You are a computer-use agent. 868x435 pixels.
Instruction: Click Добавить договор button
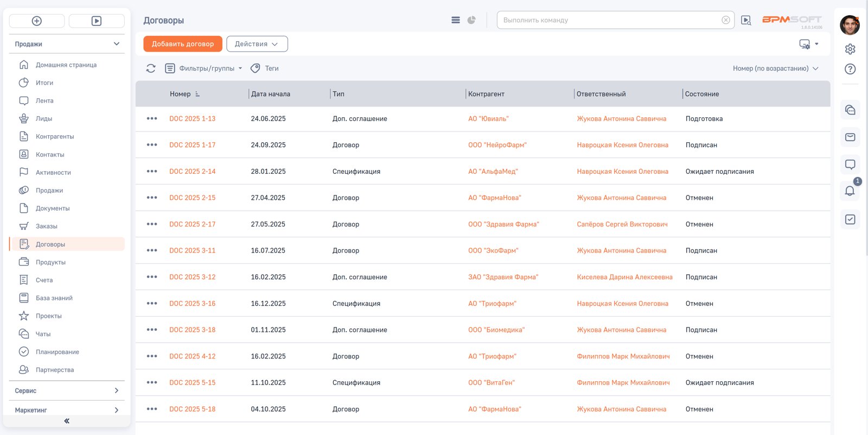click(x=183, y=44)
